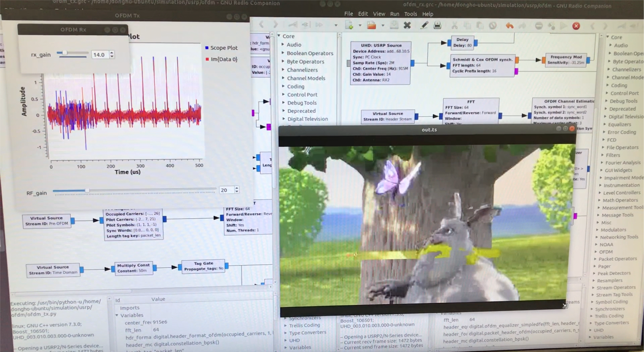644x352 pixels.
Task: Select Imports row in ofdm_tx variable editor
Action: tap(130, 308)
